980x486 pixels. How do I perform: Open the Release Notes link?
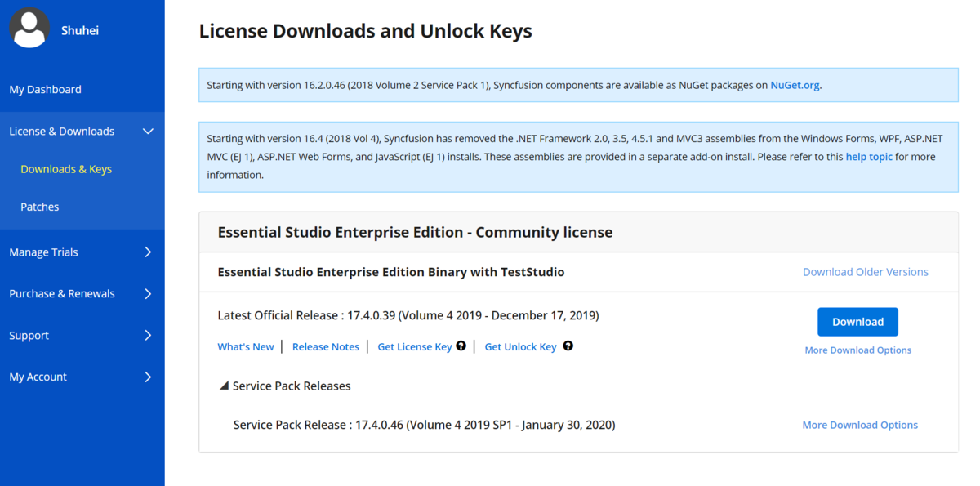(326, 347)
